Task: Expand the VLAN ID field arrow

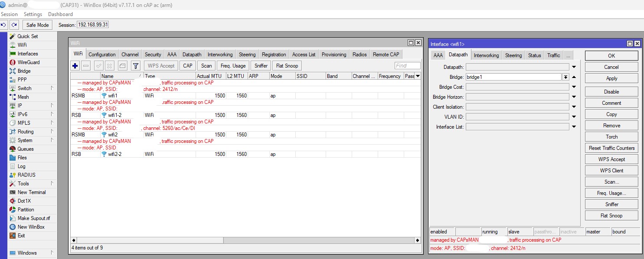Action: tap(574, 117)
